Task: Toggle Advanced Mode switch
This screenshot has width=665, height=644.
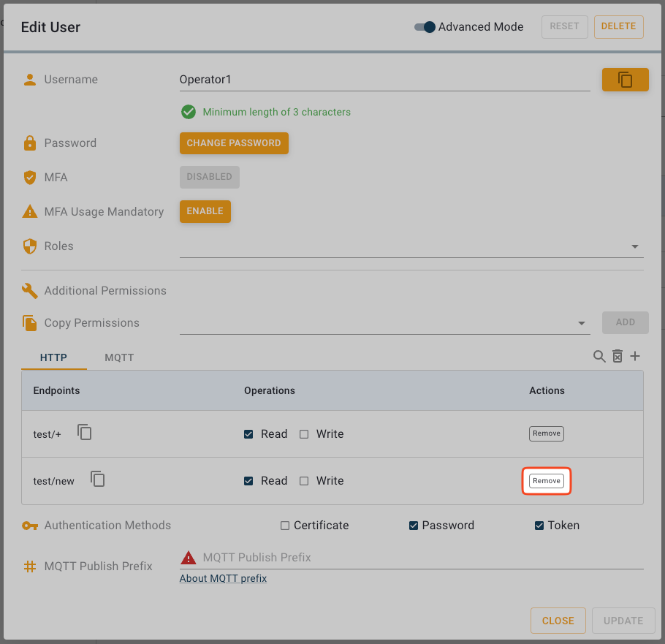Action: [425, 27]
